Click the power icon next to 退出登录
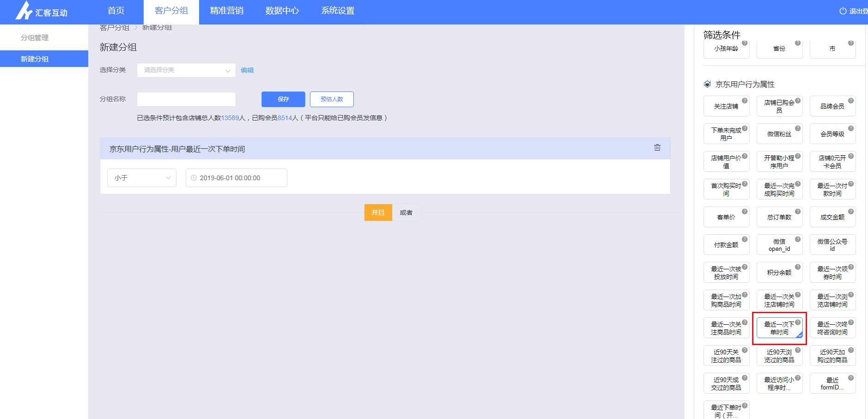The height and width of the screenshot is (419, 868). [x=843, y=11]
